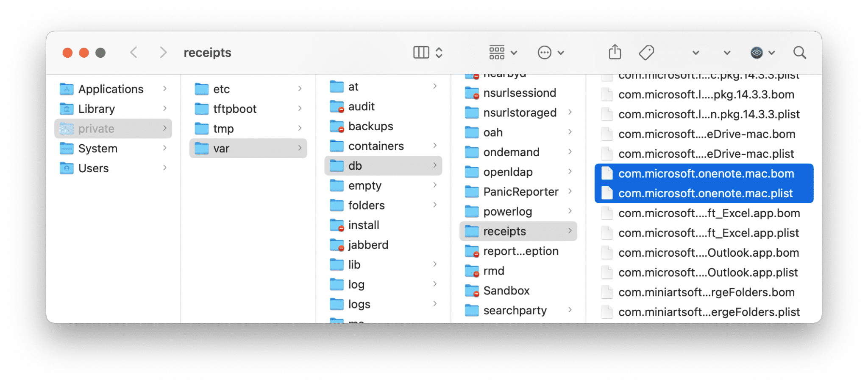Go forward with the forward arrow
The width and height of the screenshot is (868, 384).
point(163,53)
